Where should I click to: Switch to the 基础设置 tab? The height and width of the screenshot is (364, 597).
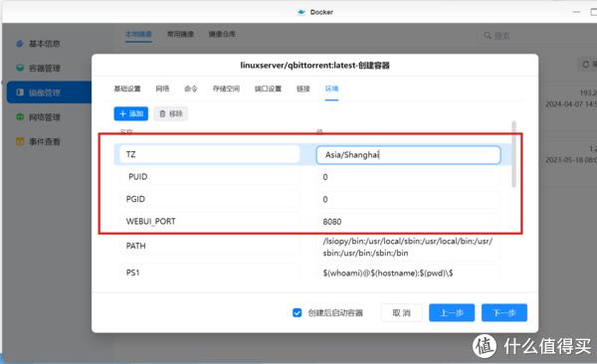click(127, 89)
